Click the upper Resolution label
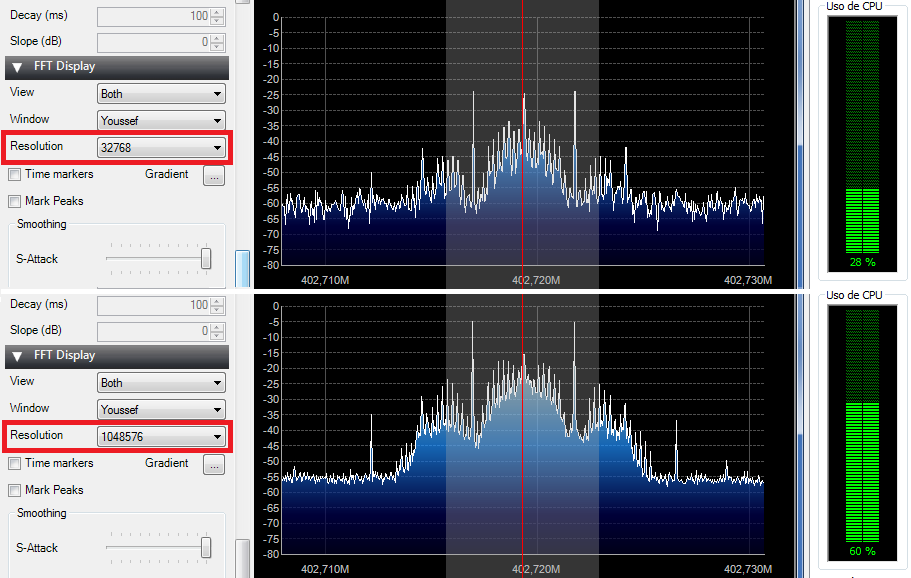 (x=37, y=146)
